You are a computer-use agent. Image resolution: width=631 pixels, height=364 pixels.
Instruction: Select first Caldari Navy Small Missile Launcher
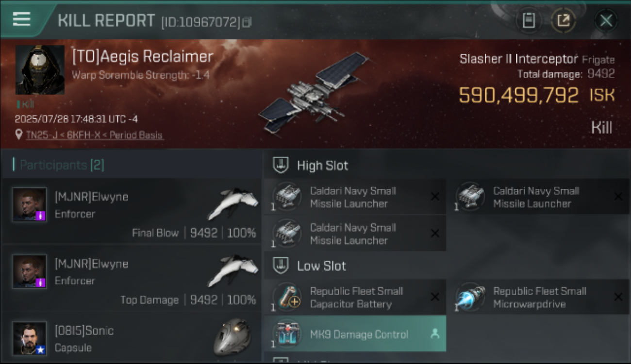coord(355,197)
